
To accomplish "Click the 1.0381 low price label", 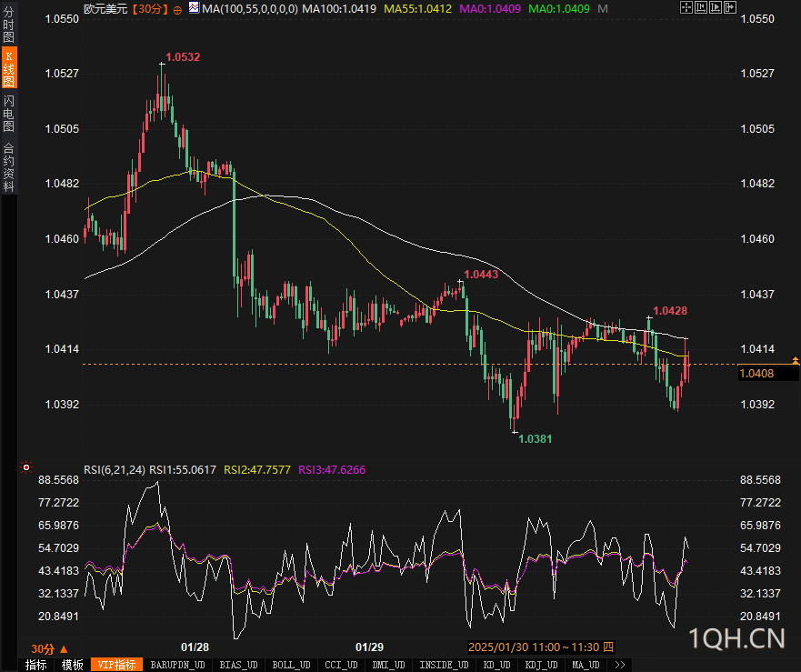I will pos(535,439).
